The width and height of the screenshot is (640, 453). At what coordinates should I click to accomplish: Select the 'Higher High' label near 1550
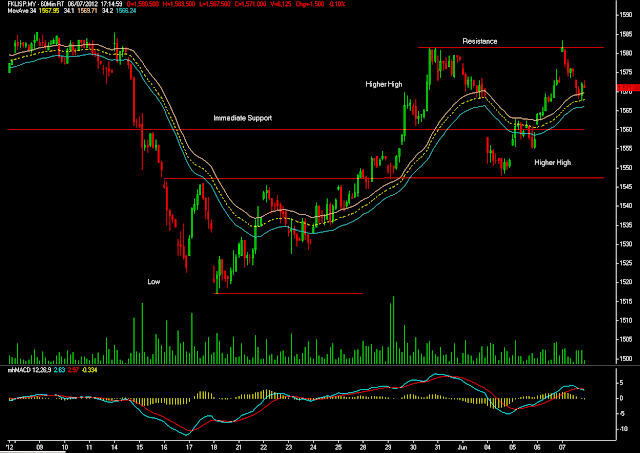(553, 162)
